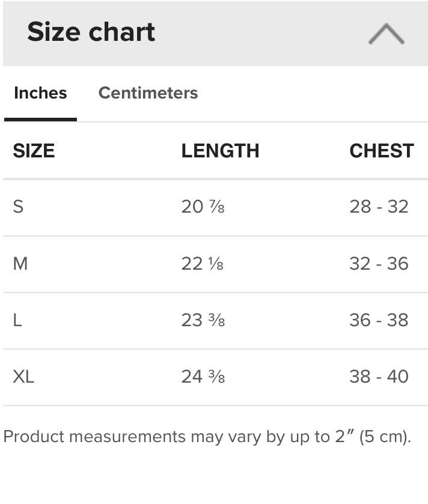The image size is (428, 504).
Task: Click the 20 ⅞ length value
Action: (x=203, y=207)
